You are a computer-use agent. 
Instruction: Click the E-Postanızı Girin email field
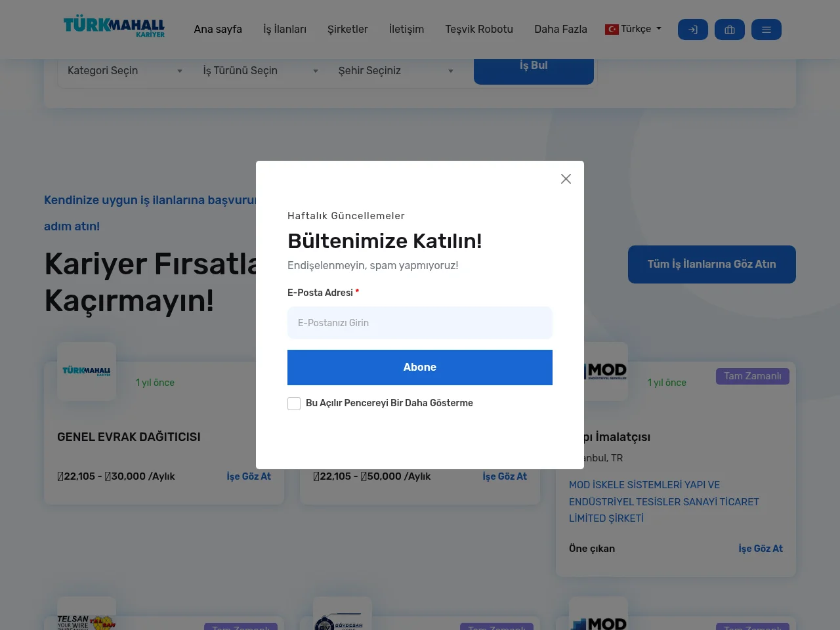coord(420,323)
